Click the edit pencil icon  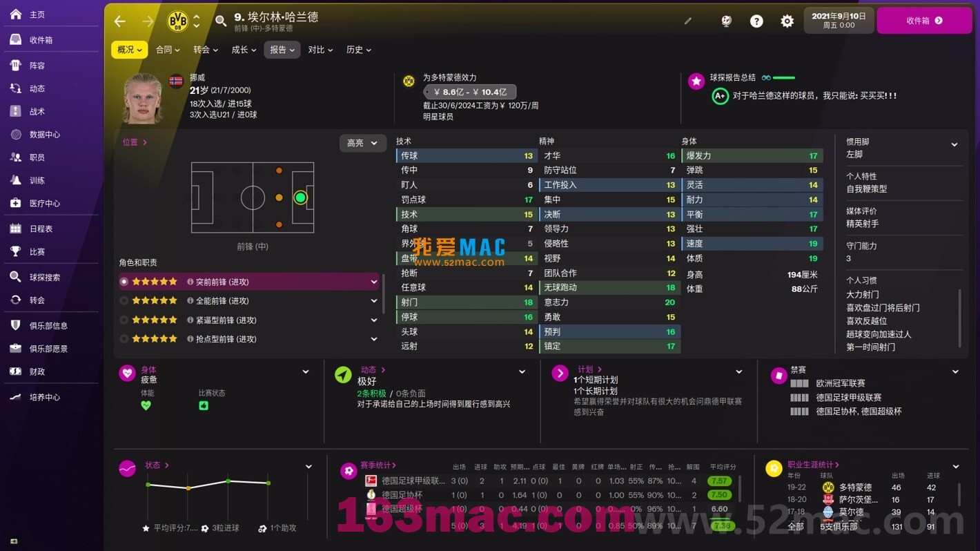click(688, 21)
